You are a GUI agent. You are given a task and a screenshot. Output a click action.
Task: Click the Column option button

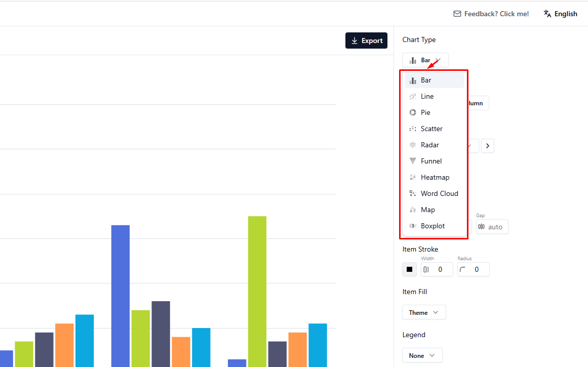point(475,103)
